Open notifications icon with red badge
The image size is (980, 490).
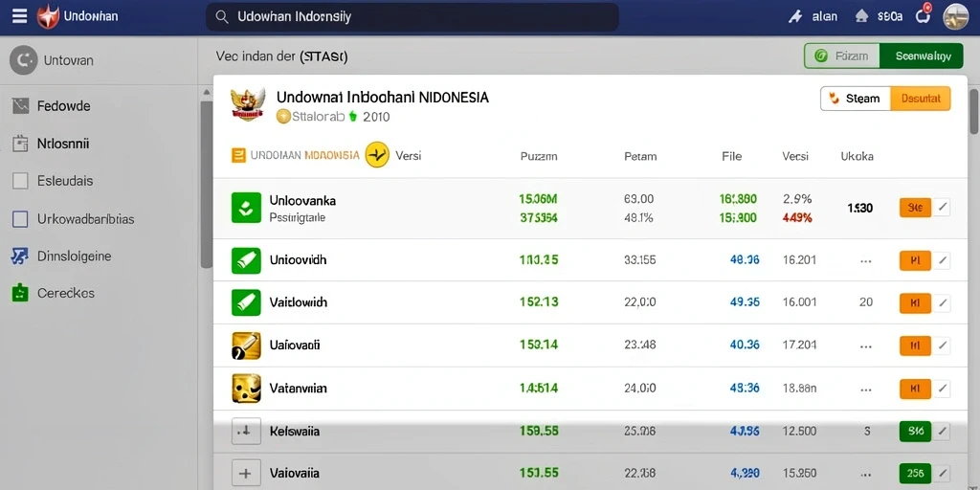(x=924, y=15)
